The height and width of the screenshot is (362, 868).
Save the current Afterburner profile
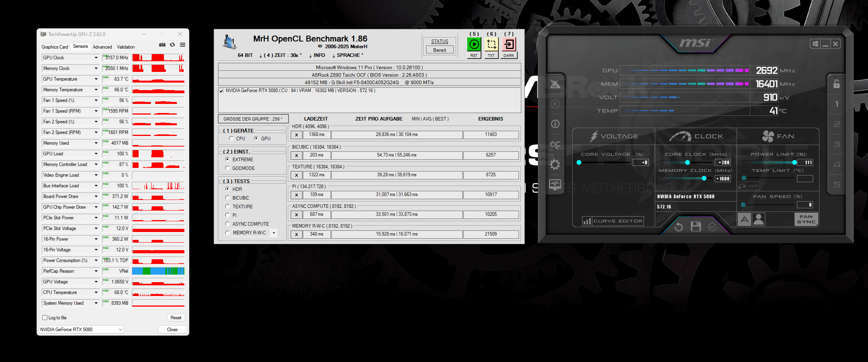tap(696, 226)
